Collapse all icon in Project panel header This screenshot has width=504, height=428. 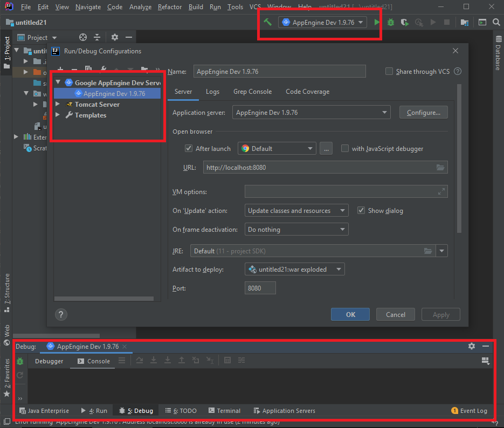tap(97, 37)
